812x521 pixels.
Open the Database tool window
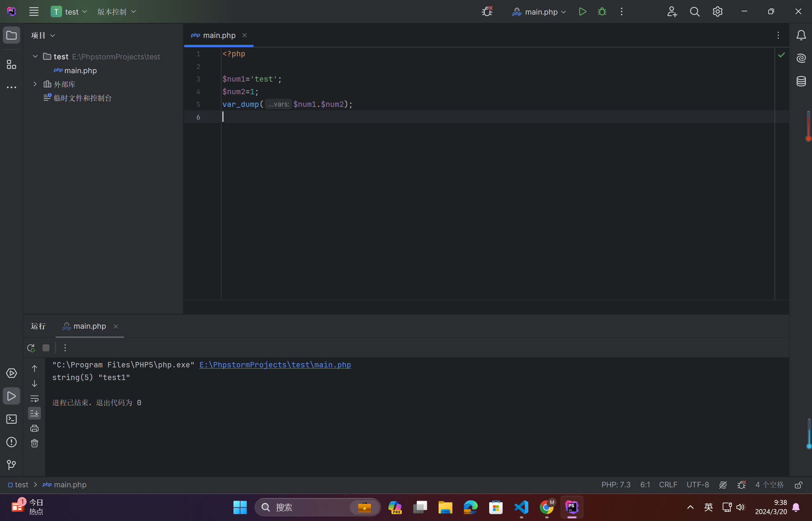click(801, 81)
